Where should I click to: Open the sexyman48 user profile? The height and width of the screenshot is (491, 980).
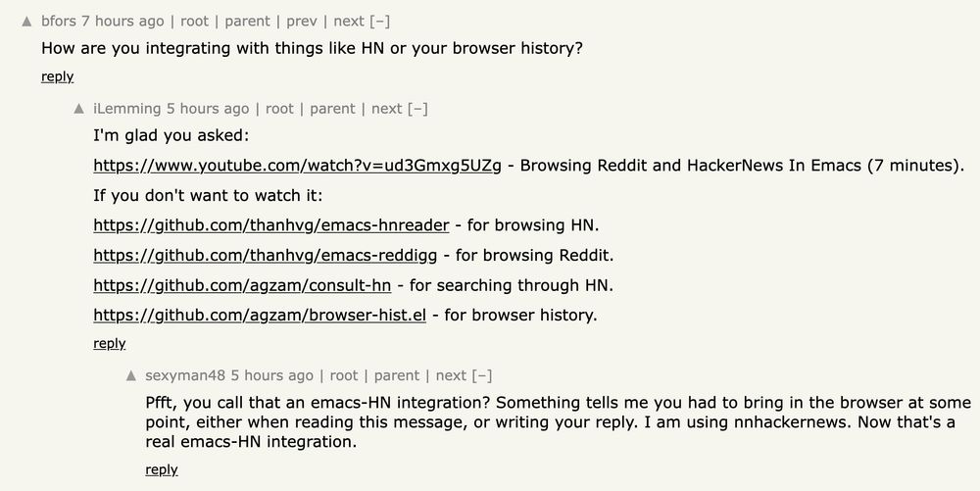coord(185,376)
